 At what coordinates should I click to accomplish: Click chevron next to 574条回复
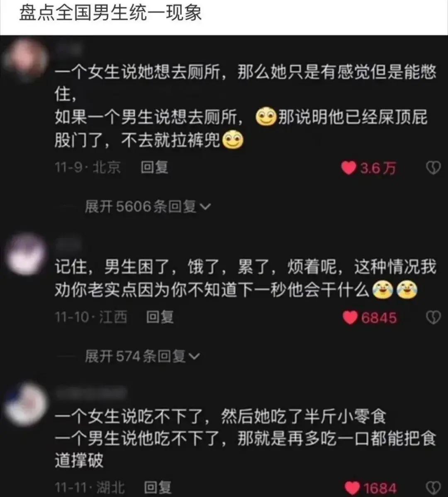(194, 356)
